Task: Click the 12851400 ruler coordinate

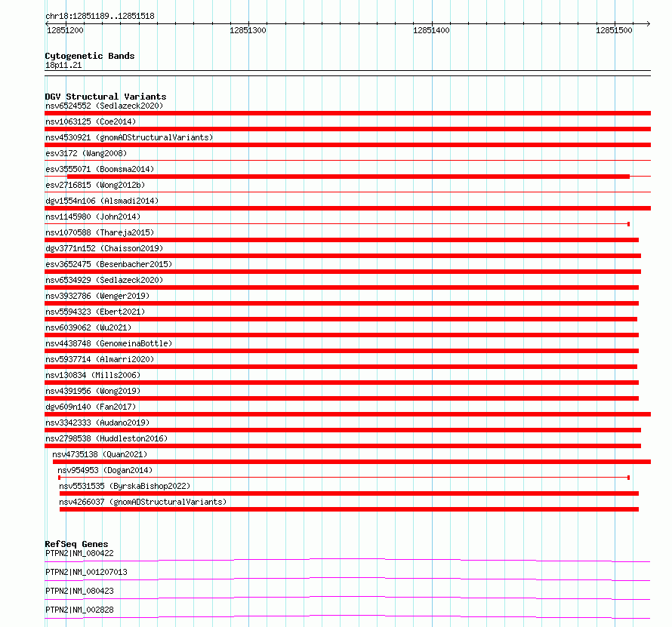Action: (x=431, y=30)
